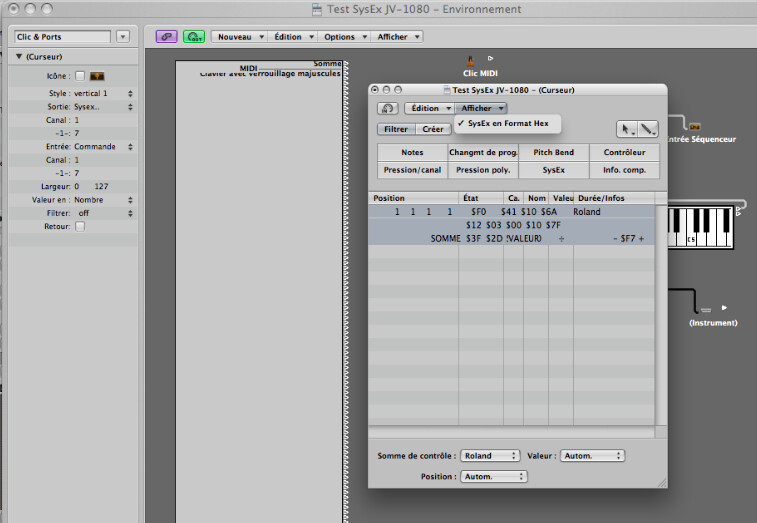757x523 pixels.
Task: Click the document icon in Environnement title bar
Action: tap(317, 9)
